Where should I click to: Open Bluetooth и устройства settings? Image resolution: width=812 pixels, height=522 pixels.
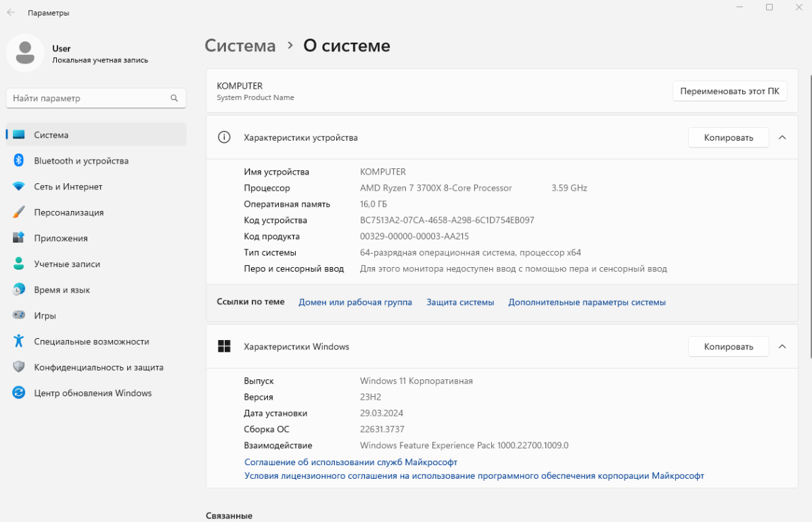tap(96, 160)
